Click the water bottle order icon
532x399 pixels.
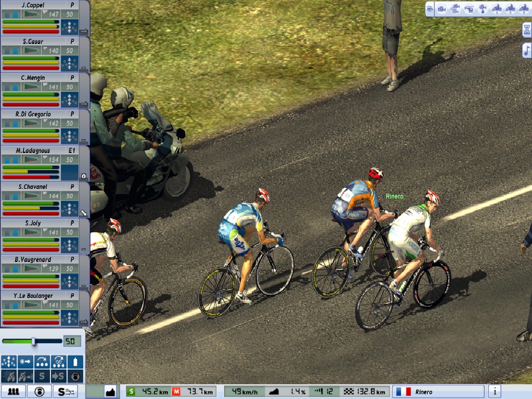coord(76,362)
